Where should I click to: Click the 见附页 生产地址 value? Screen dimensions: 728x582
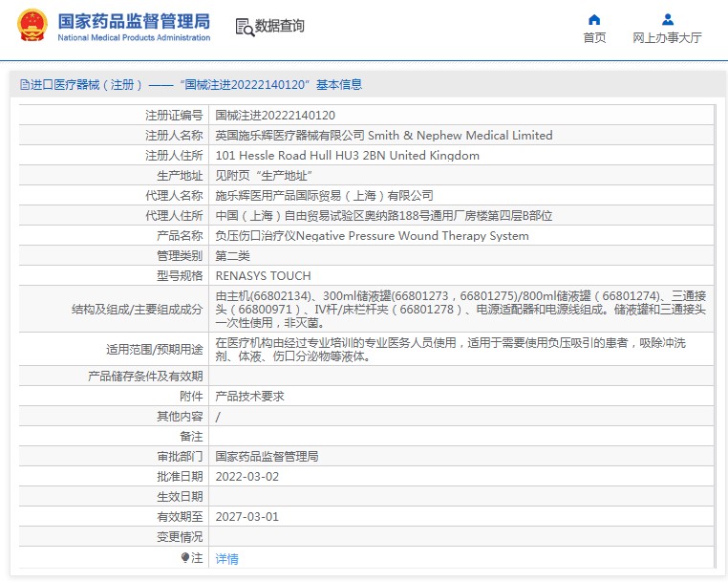pos(264,176)
